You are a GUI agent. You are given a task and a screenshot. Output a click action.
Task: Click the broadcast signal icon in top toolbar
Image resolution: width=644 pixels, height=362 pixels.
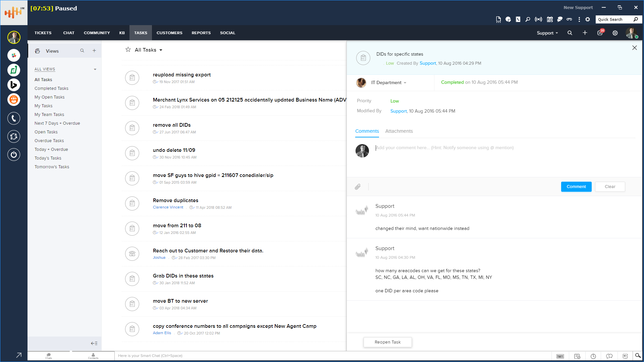[x=538, y=19]
